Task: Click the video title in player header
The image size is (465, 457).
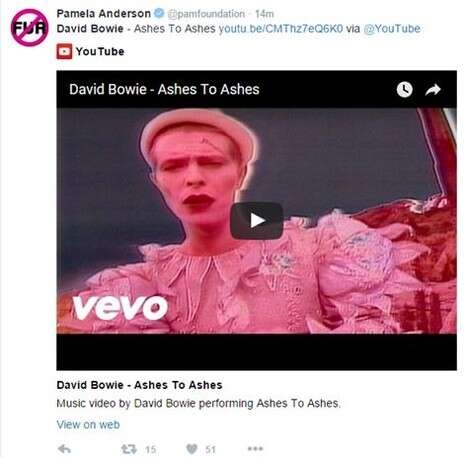Action: [164, 89]
